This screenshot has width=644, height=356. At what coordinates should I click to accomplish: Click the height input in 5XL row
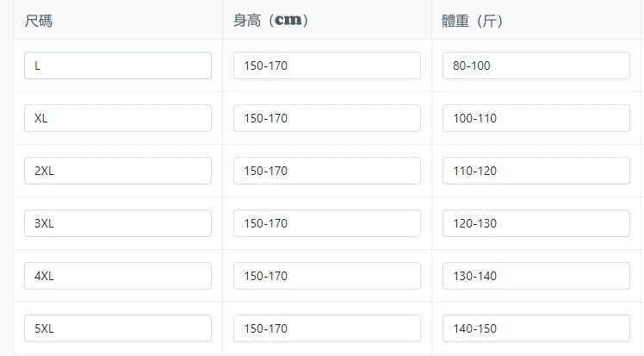[326, 328]
